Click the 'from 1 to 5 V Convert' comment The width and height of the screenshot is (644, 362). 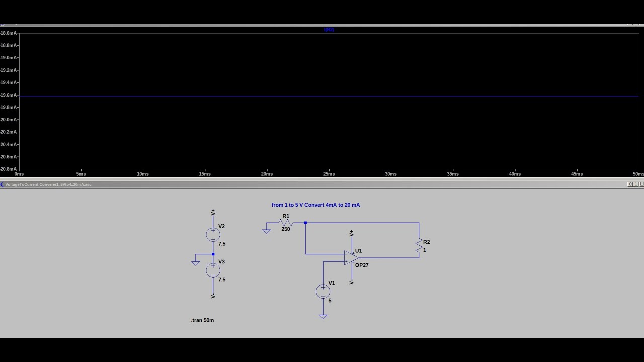(315, 205)
